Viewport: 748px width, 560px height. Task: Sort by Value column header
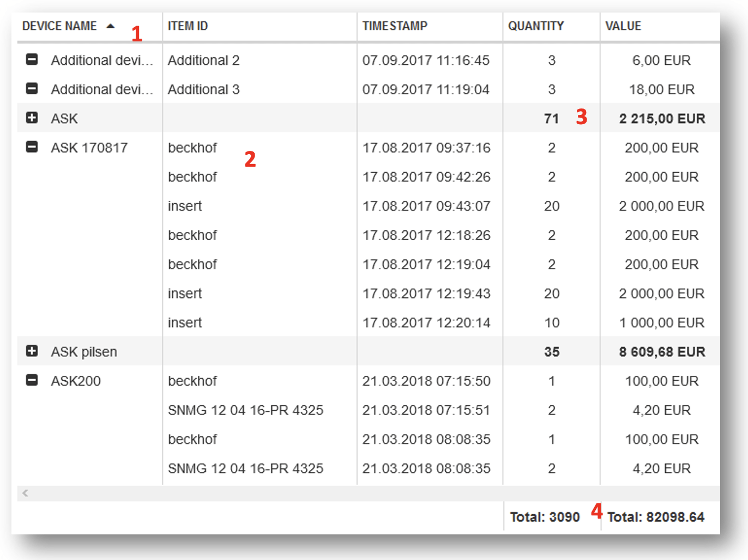click(x=623, y=26)
